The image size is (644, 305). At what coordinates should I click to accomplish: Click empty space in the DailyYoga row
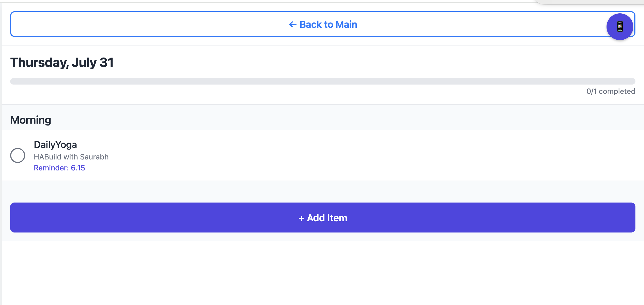point(348,155)
